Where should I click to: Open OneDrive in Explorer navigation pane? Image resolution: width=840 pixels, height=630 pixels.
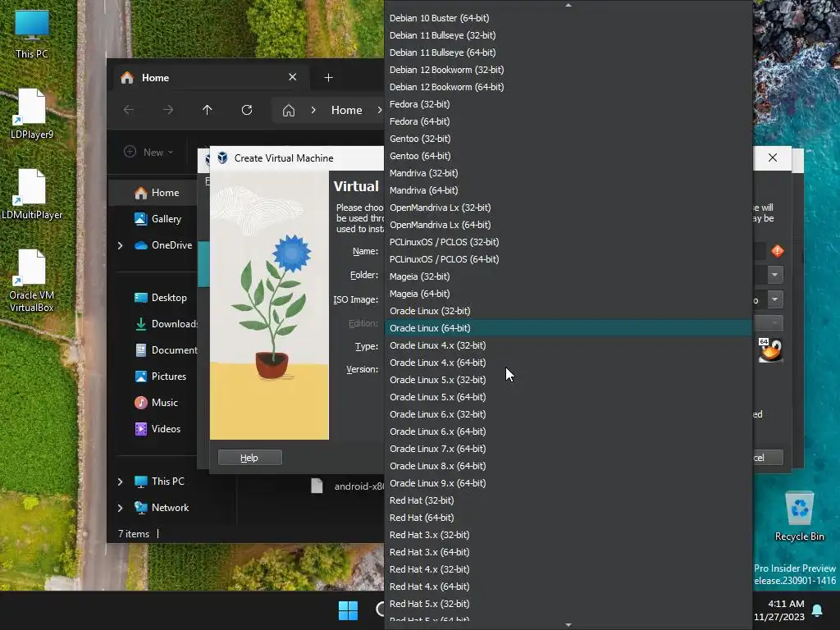pos(163,244)
